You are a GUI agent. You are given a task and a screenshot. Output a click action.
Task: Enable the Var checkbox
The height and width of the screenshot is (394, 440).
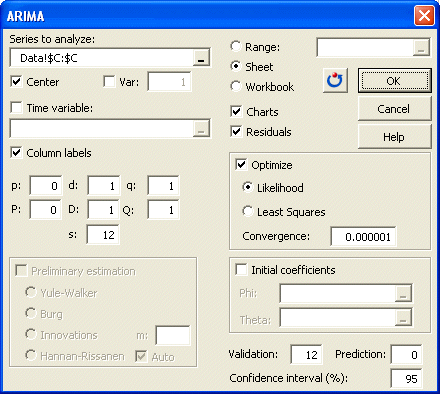[109, 81]
